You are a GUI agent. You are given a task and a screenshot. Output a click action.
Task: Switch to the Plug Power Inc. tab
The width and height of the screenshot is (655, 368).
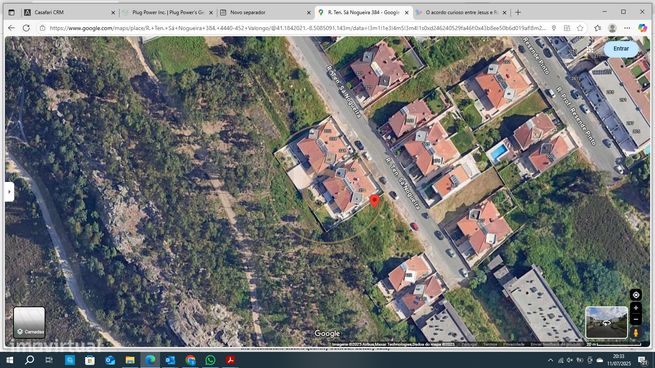(x=168, y=13)
